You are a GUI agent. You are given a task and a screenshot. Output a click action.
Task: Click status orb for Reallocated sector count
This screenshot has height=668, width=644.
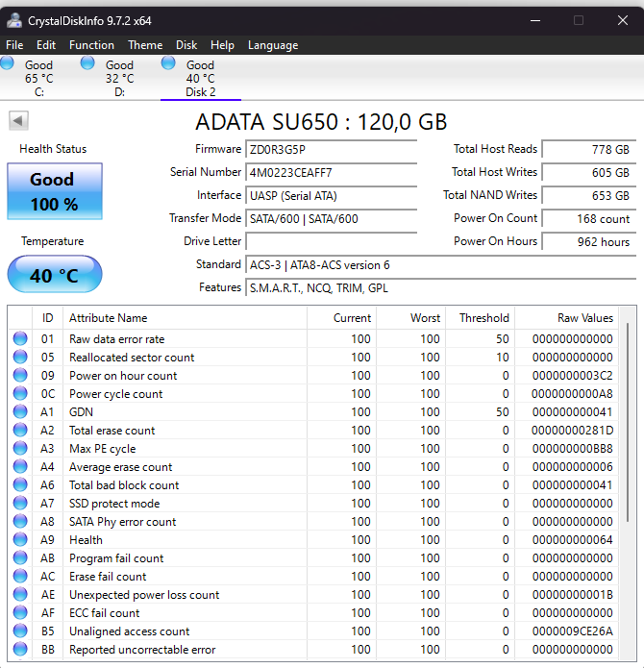point(20,358)
